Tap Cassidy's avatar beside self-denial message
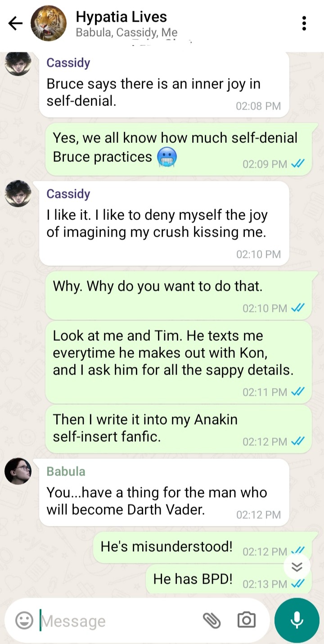324x644 pixels. click(18, 63)
